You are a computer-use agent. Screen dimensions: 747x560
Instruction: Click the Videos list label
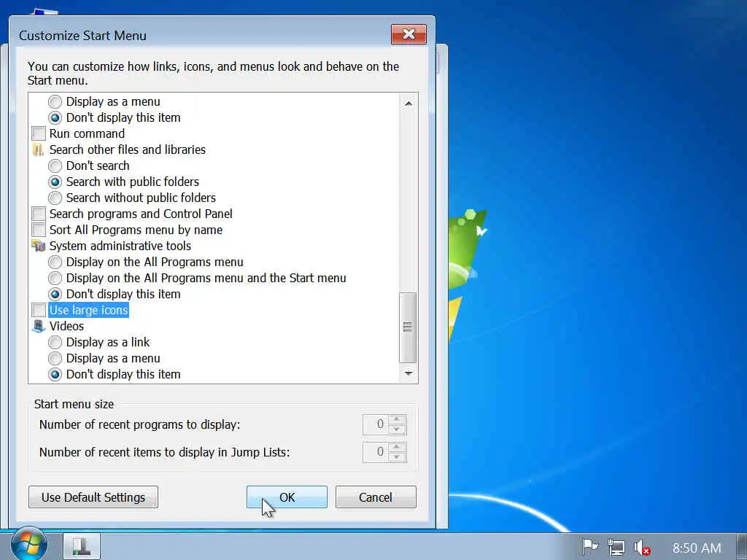tap(66, 326)
